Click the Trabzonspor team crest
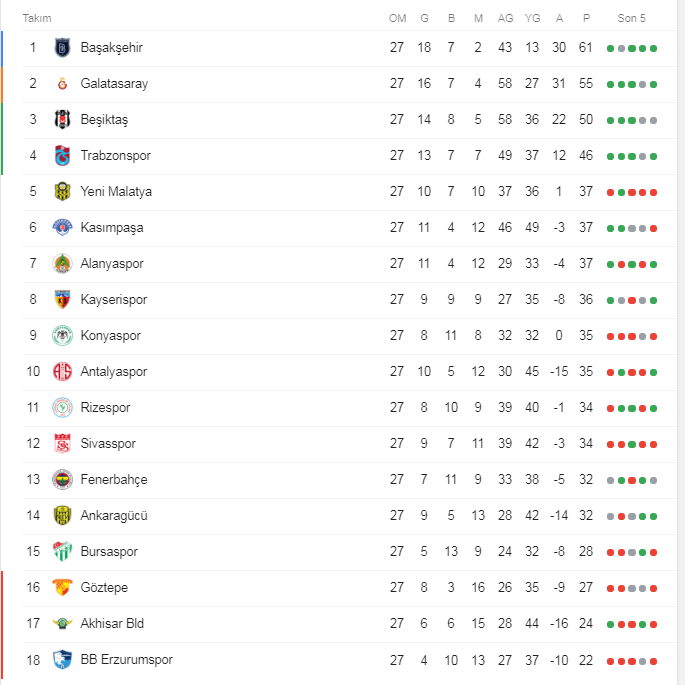The image size is (685, 685). coord(63,156)
